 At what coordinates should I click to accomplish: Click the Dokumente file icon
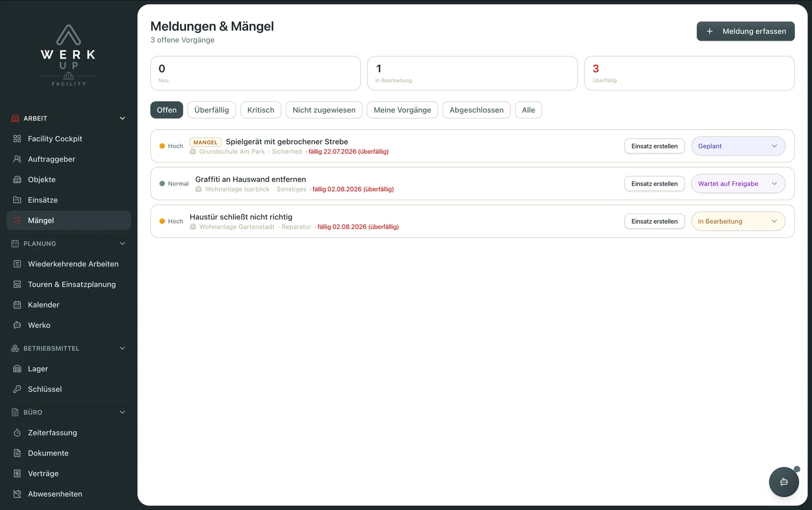point(17,453)
